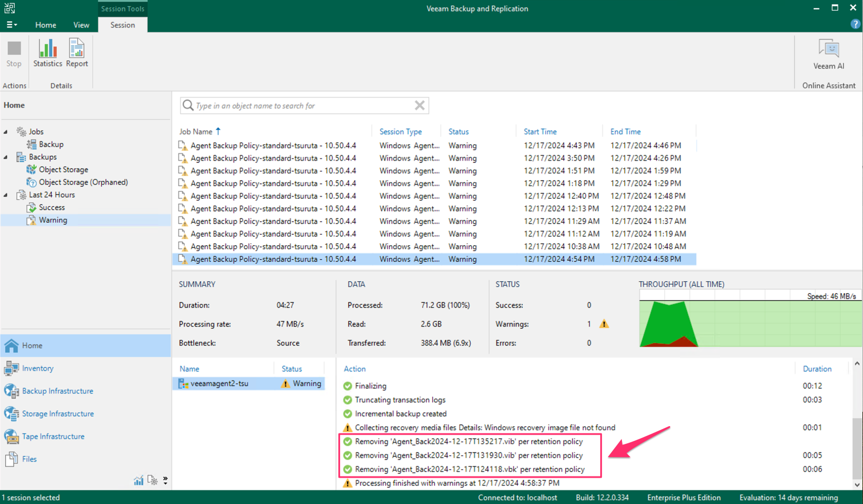Click the Tape Infrastructure icon
863x504 pixels.
click(x=11, y=436)
